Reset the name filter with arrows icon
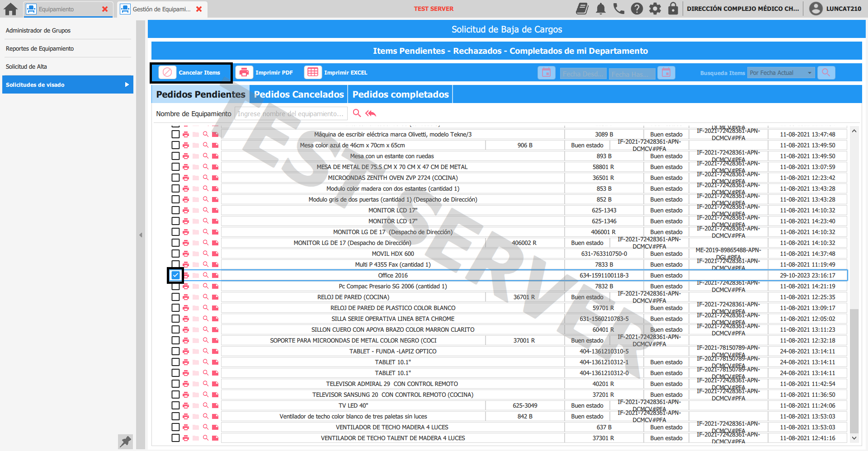Viewport: 868px width, 451px height. (x=371, y=113)
